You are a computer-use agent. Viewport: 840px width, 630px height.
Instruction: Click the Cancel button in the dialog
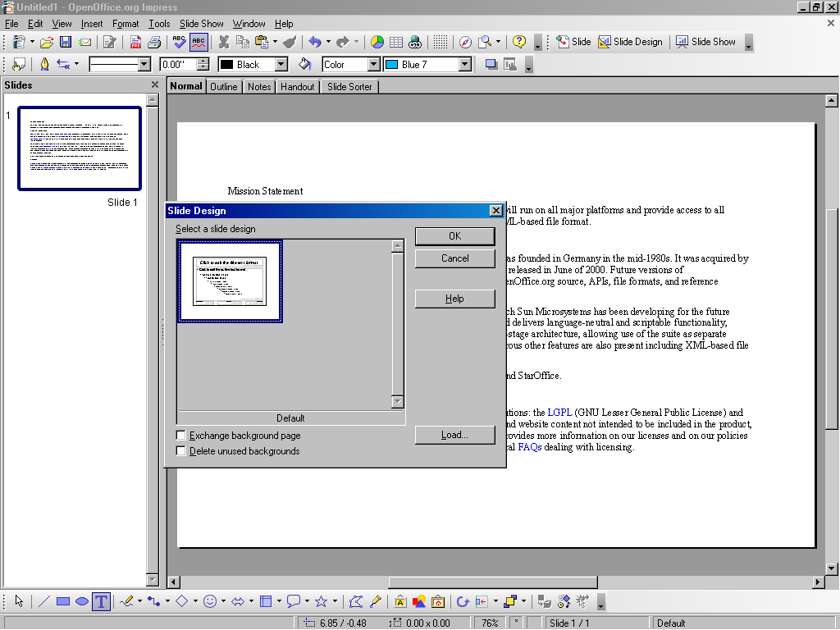[454, 258]
